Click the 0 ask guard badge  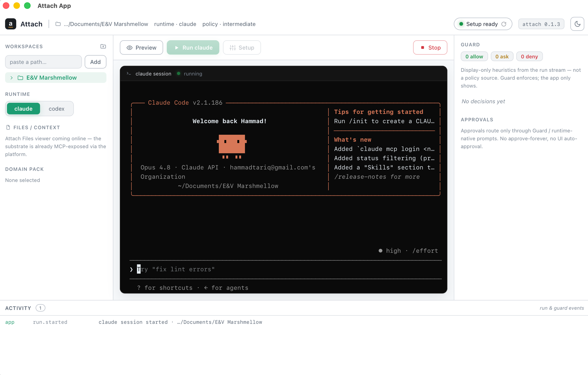[502, 56]
